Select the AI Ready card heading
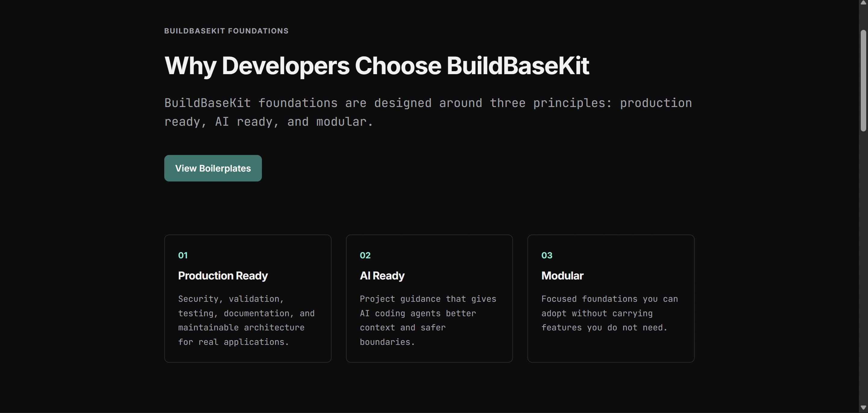868x413 pixels. point(382,276)
